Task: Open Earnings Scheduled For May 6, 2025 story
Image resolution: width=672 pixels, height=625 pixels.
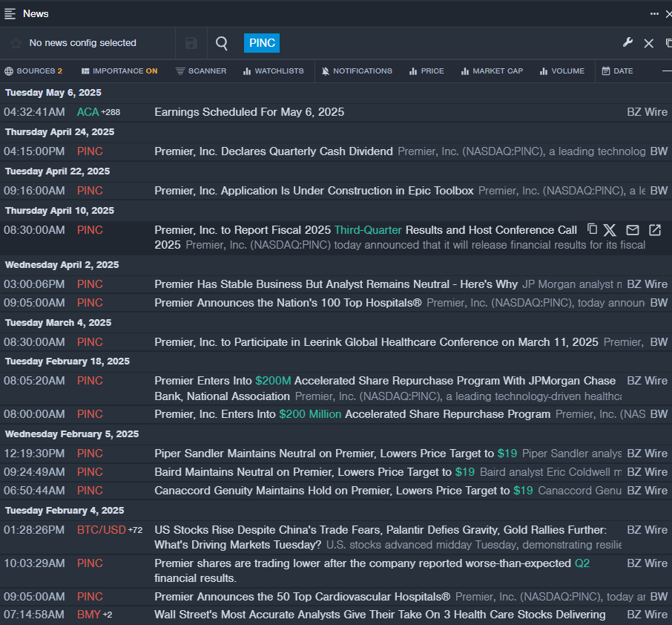Action: coord(249,112)
